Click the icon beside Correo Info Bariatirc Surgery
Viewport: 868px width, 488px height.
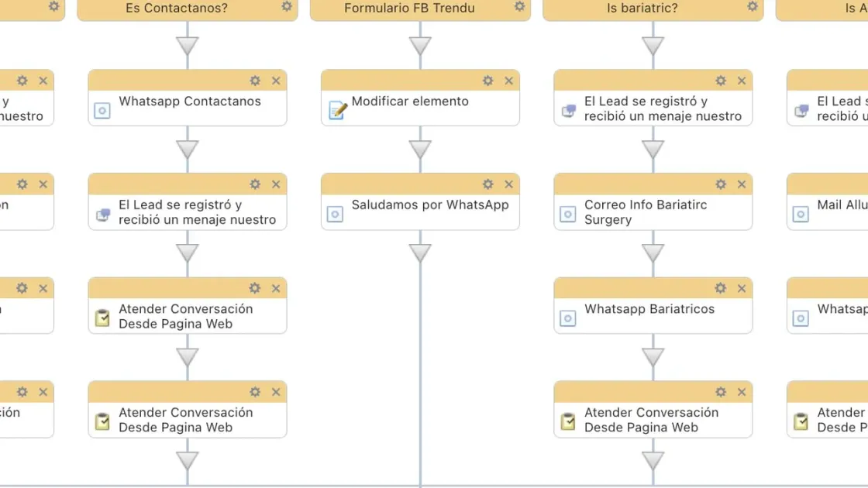click(x=568, y=214)
